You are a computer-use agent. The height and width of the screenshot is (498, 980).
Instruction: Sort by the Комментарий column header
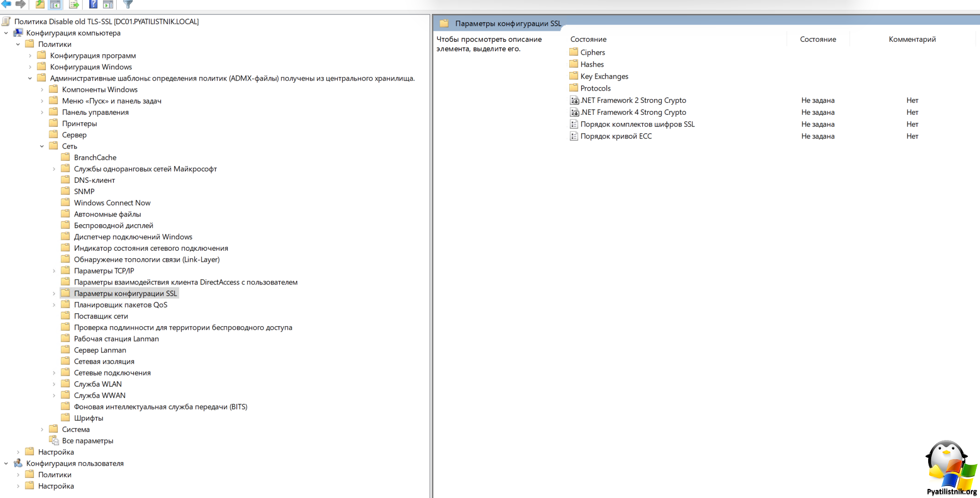[x=912, y=39]
